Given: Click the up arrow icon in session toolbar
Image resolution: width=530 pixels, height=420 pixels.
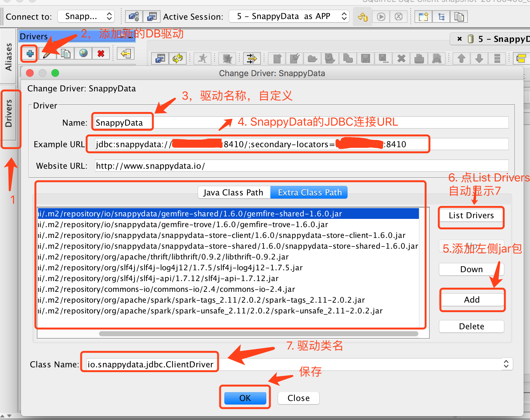Looking at the screenshot, I should click(x=461, y=58).
